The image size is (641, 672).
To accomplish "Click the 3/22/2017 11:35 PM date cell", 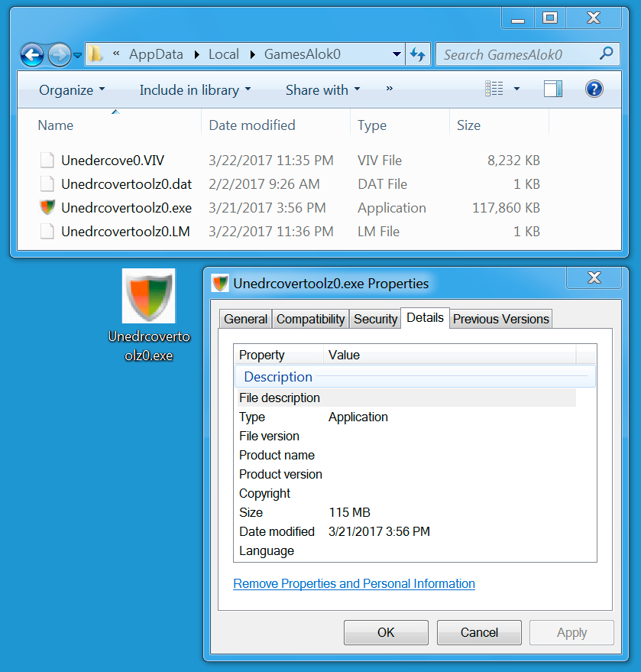I will (270, 161).
